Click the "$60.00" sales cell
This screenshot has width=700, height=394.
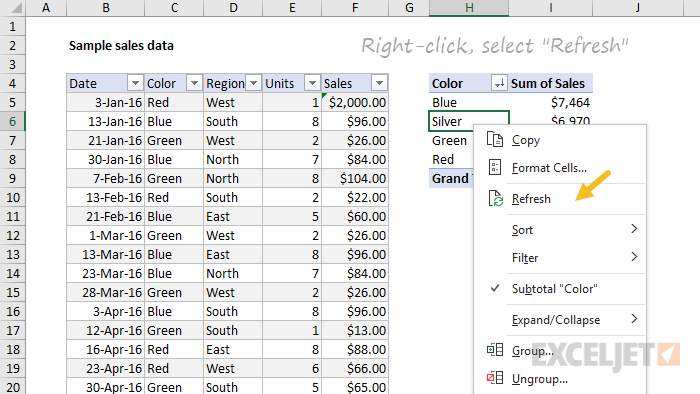[355, 216]
